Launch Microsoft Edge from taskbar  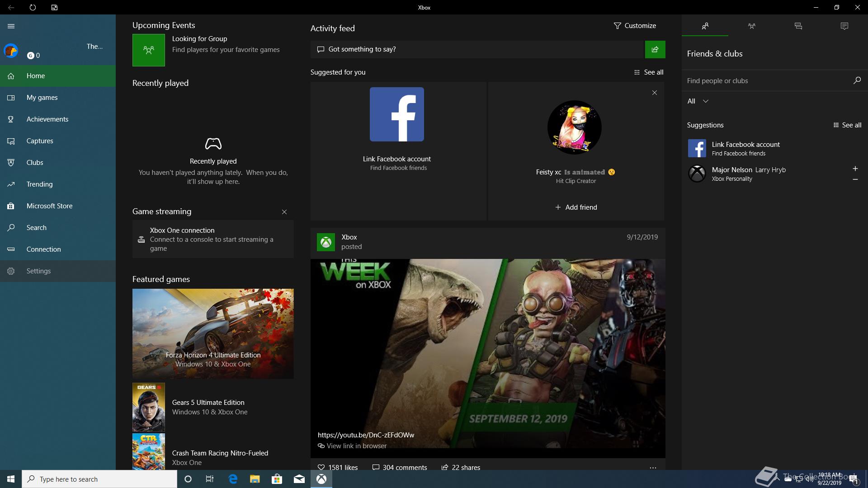click(233, 479)
